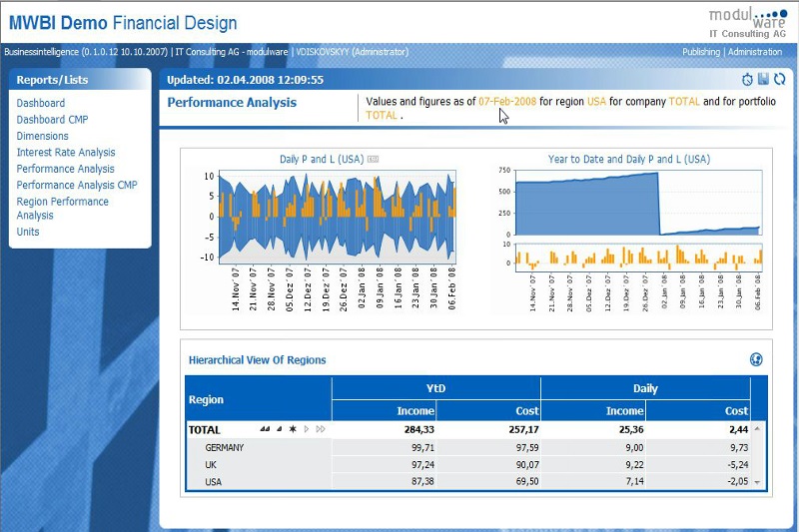Image resolution: width=799 pixels, height=532 pixels.
Task: Click the YtD Cost column header
Action: [x=488, y=410]
